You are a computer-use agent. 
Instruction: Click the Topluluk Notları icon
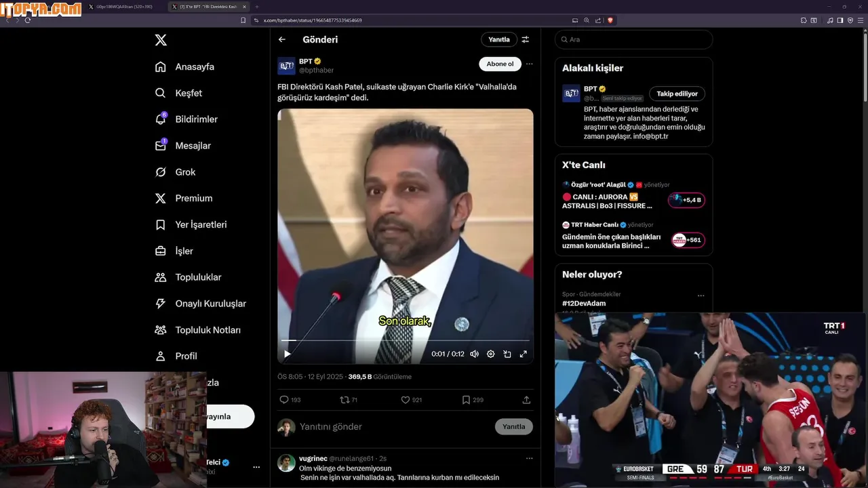pyautogui.click(x=161, y=330)
